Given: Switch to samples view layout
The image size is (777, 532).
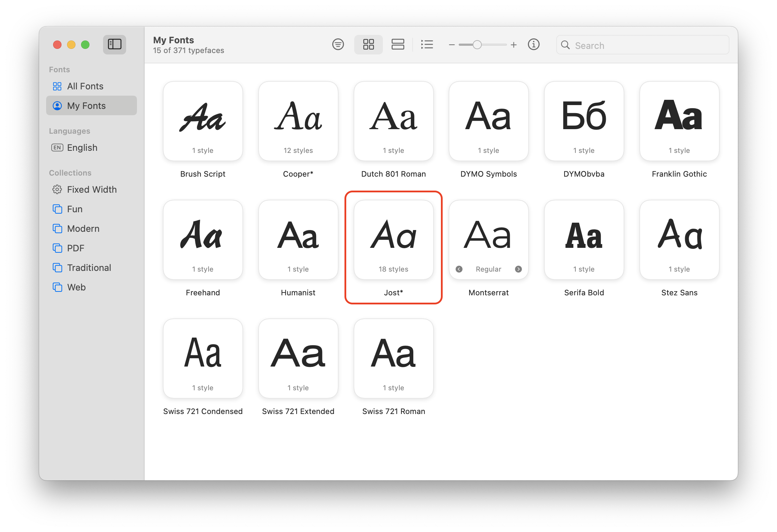Looking at the screenshot, I should pyautogui.click(x=398, y=44).
